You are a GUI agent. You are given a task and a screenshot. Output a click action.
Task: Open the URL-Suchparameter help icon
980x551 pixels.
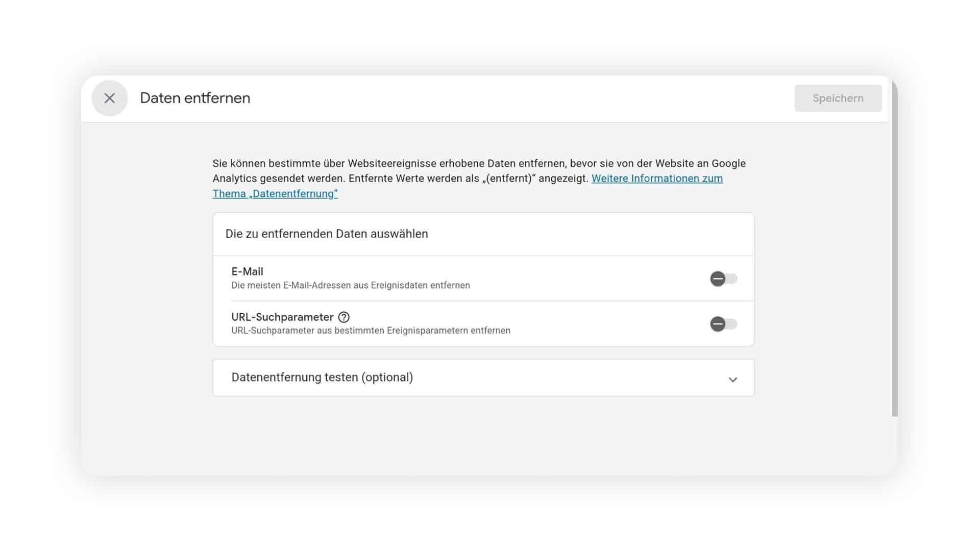pos(344,317)
